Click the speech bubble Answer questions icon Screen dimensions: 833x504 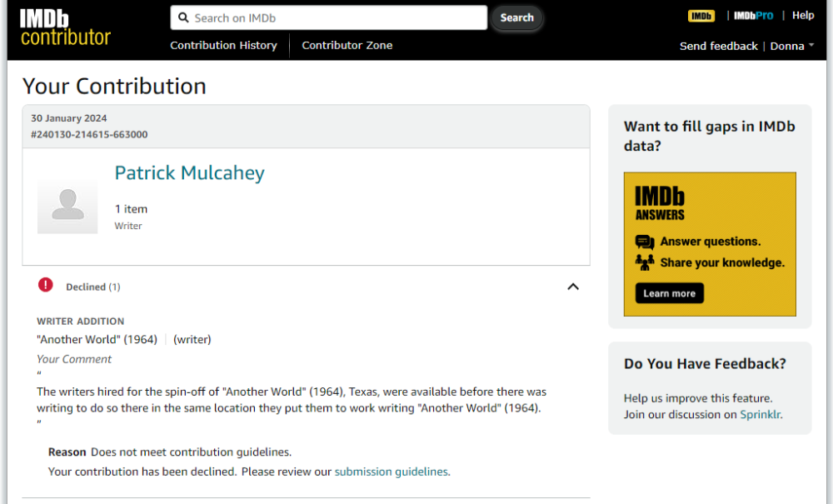644,242
